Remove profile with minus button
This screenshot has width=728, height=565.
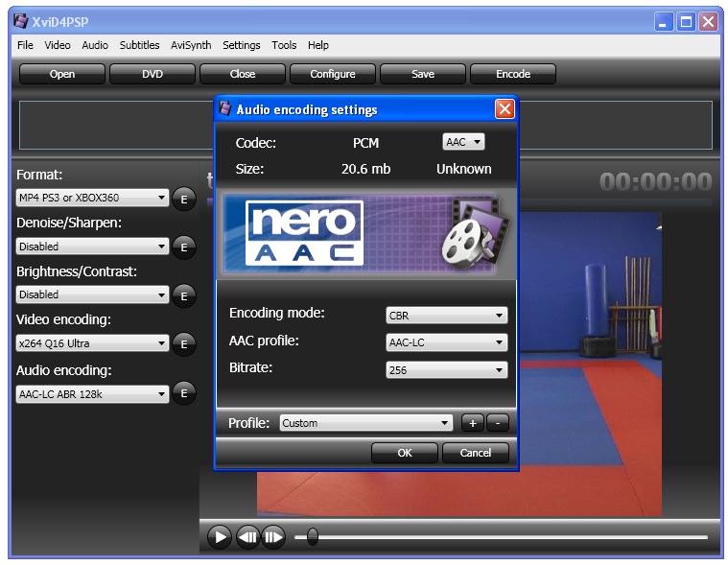coord(498,423)
